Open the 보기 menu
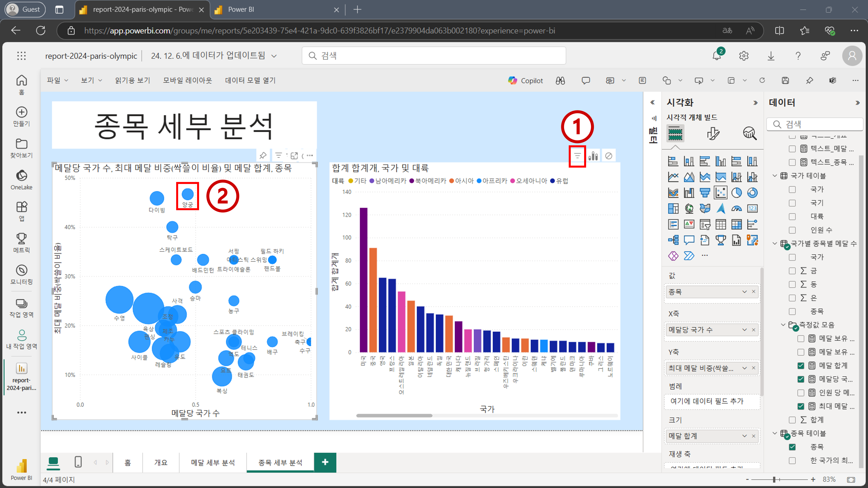This screenshot has height=488, width=868. tap(91, 80)
